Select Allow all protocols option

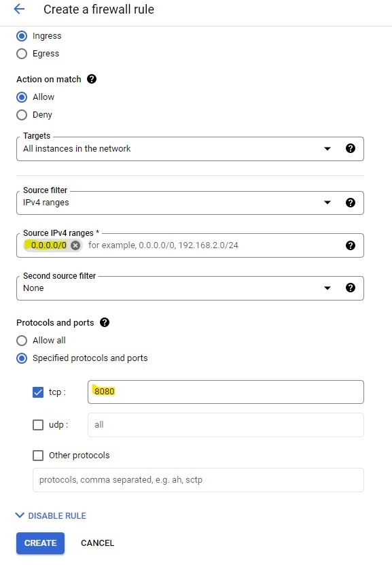(22, 341)
